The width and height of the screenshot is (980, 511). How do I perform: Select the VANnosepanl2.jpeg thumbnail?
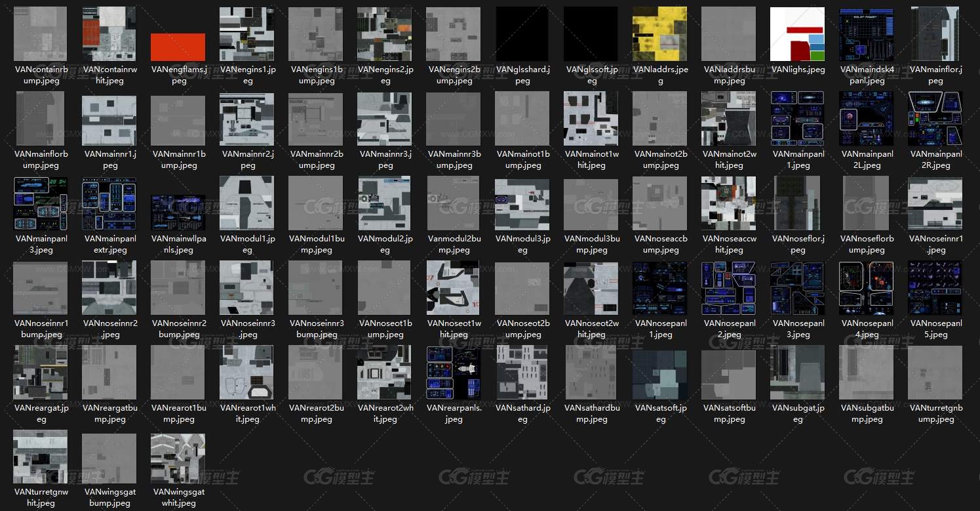[729, 288]
